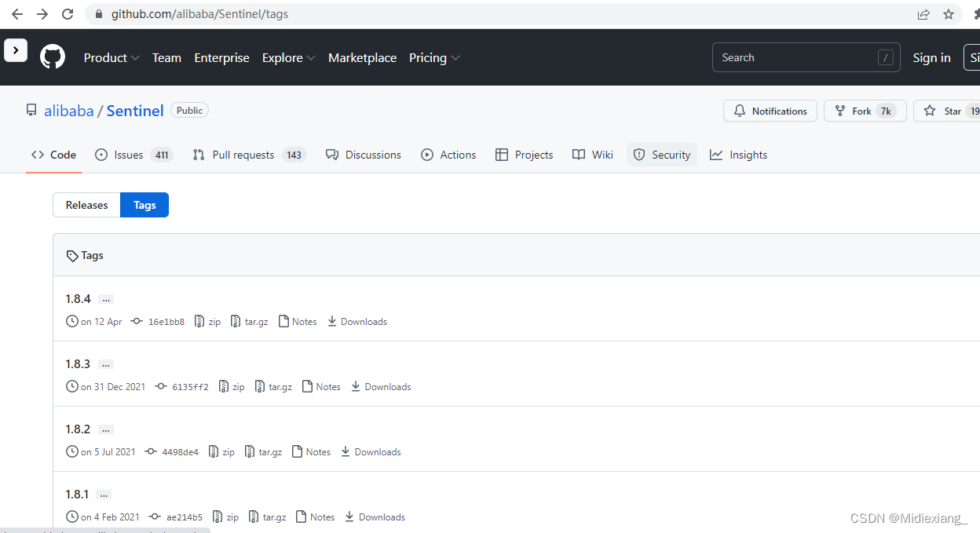Expand ellipsis details for tag 1.8.1
The image size is (980, 533).
coord(104,495)
